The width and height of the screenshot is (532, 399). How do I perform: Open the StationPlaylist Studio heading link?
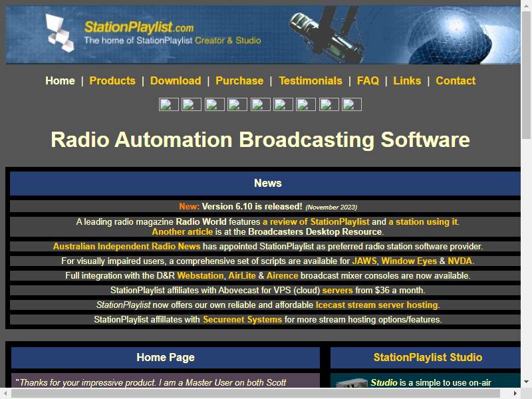pos(428,357)
